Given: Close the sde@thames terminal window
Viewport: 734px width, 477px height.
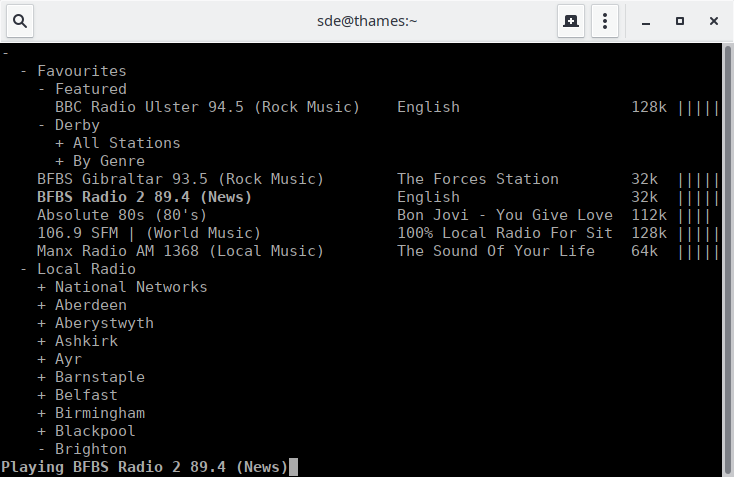Looking at the screenshot, I should point(713,21).
